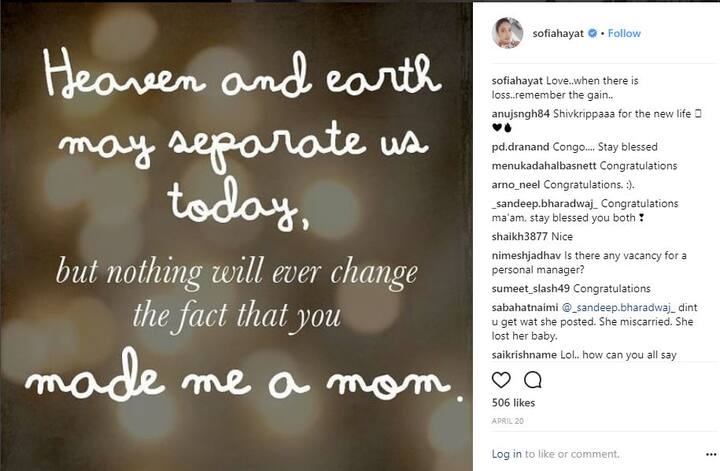Open sofiahayat's profile picture
Image resolution: width=720 pixels, height=471 pixels.
click(x=507, y=33)
